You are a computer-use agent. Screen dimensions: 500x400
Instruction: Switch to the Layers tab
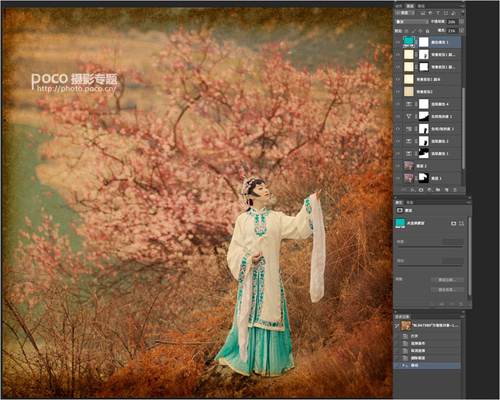coord(410,6)
